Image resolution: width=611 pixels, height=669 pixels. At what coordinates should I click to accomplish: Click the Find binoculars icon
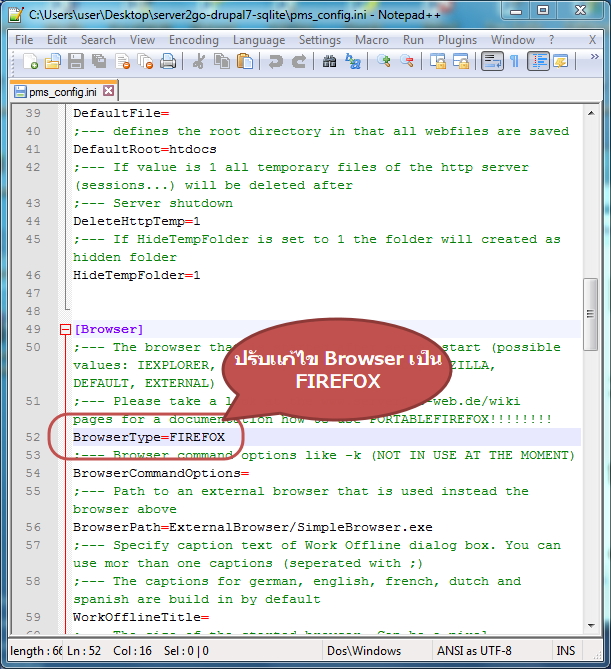click(329, 61)
